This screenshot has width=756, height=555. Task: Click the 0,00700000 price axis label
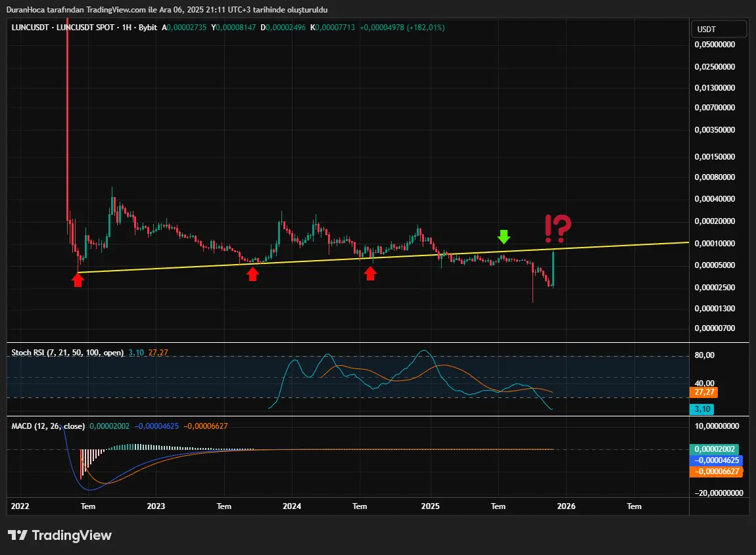[x=715, y=108]
